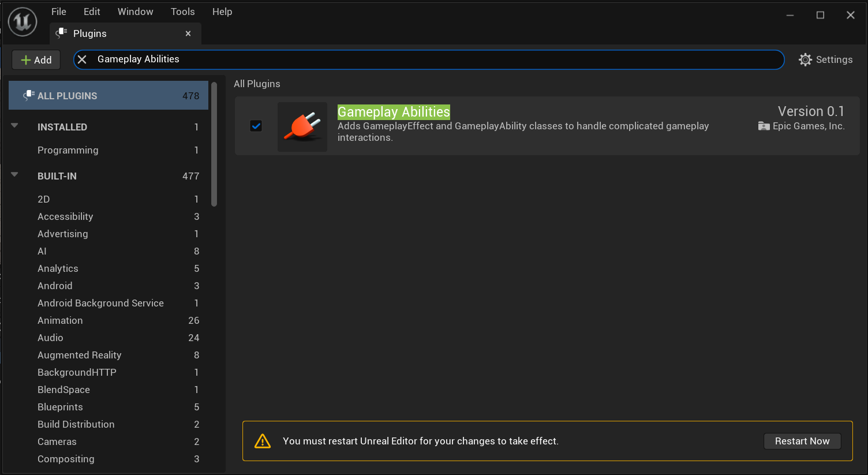Click the Version 0.1 text
The width and height of the screenshot is (868, 475).
click(811, 111)
